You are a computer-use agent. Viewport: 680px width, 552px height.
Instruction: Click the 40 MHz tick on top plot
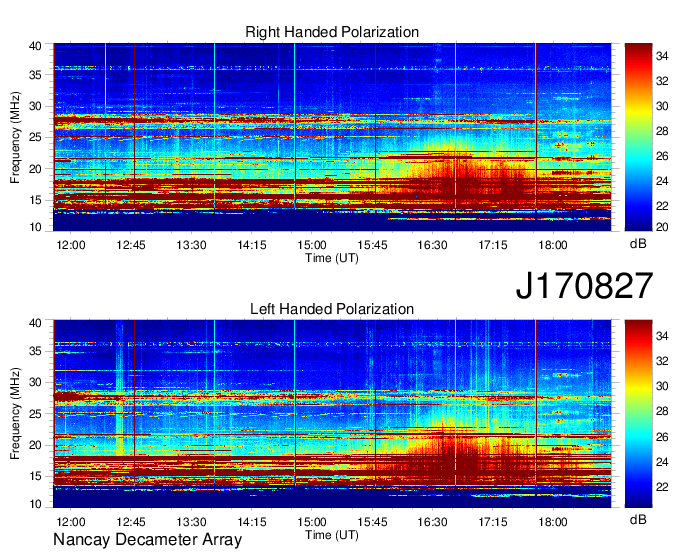36,46
